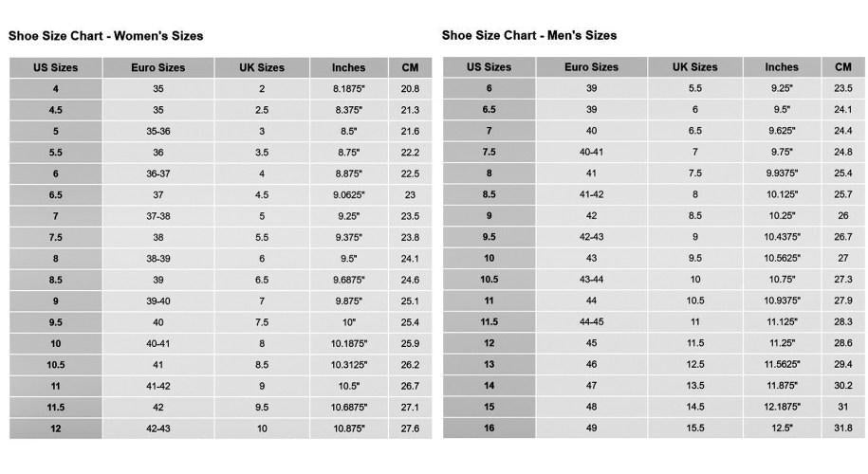868x474 pixels.
Task: Click the 12.1875" inches cell
Action: tap(782, 408)
